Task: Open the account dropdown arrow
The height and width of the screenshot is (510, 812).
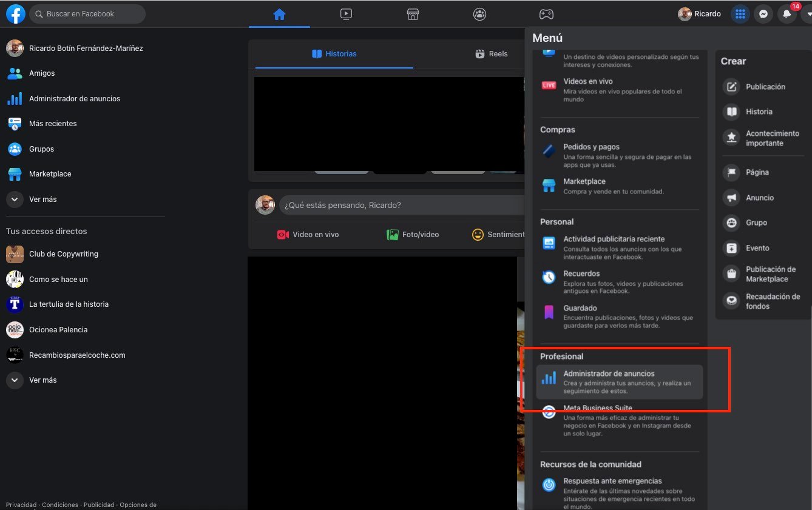Action: [807, 14]
